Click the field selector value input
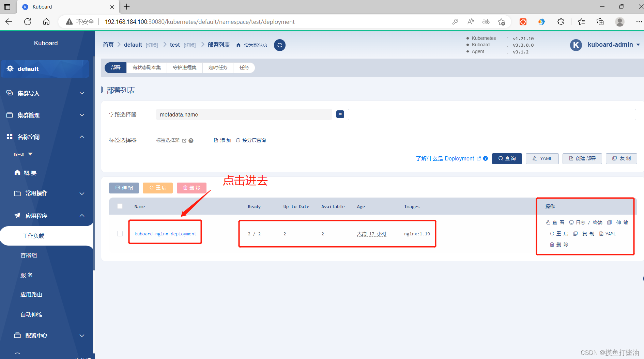This screenshot has width=644, height=359. tap(492, 114)
